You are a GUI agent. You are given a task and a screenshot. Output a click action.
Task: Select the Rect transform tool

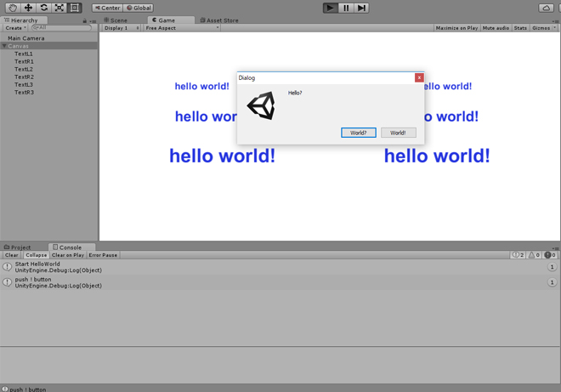pos(75,8)
